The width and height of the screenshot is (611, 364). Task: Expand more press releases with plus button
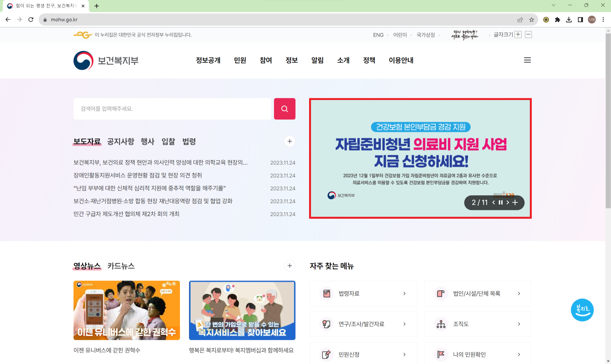click(290, 141)
